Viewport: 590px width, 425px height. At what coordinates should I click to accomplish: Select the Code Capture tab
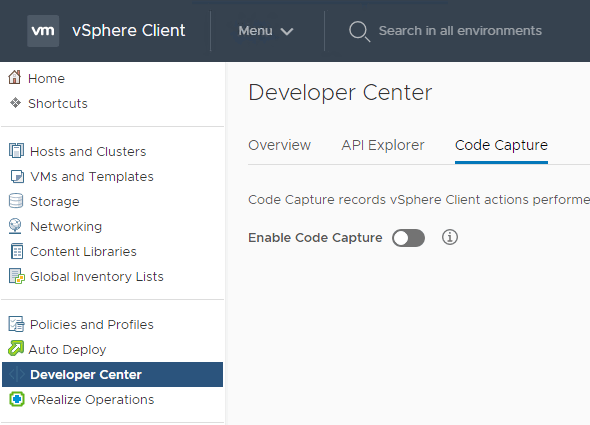501,145
